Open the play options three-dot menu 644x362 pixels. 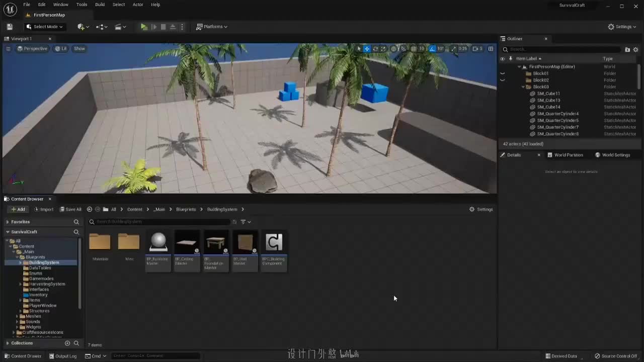(x=182, y=27)
